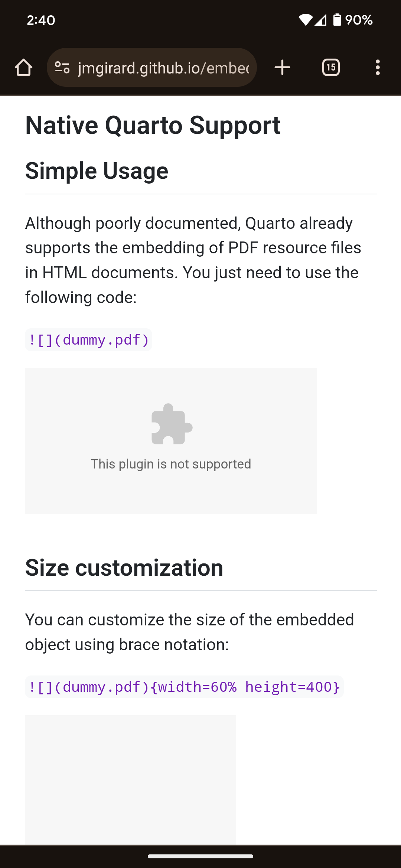Tap the Chrome home icon
Image resolution: width=401 pixels, height=868 pixels.
23,68
